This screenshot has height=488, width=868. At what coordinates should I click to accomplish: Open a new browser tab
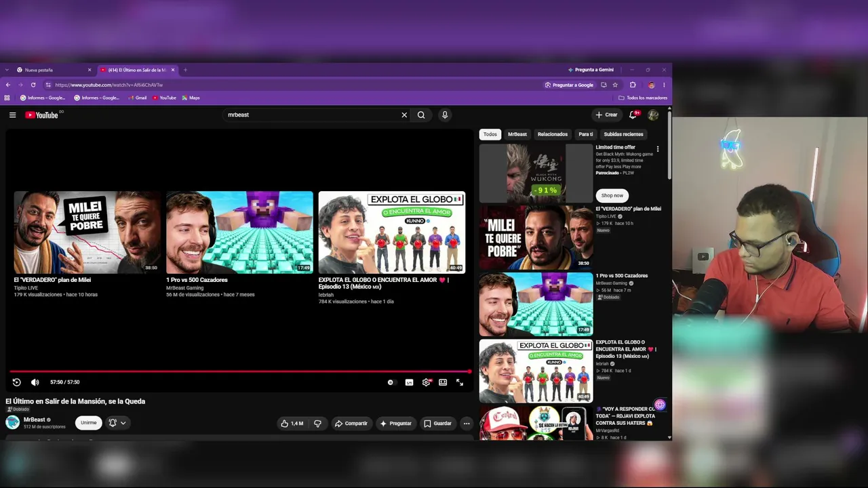185,70
